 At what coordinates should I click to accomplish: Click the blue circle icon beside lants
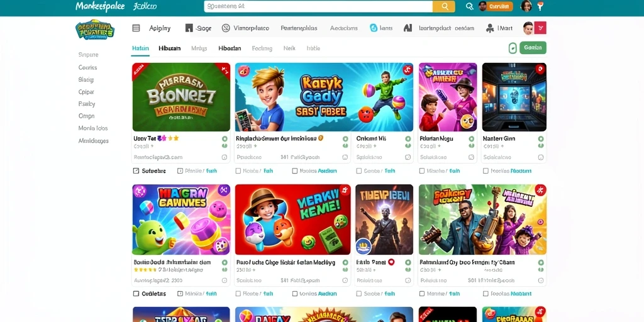point(374,28)
